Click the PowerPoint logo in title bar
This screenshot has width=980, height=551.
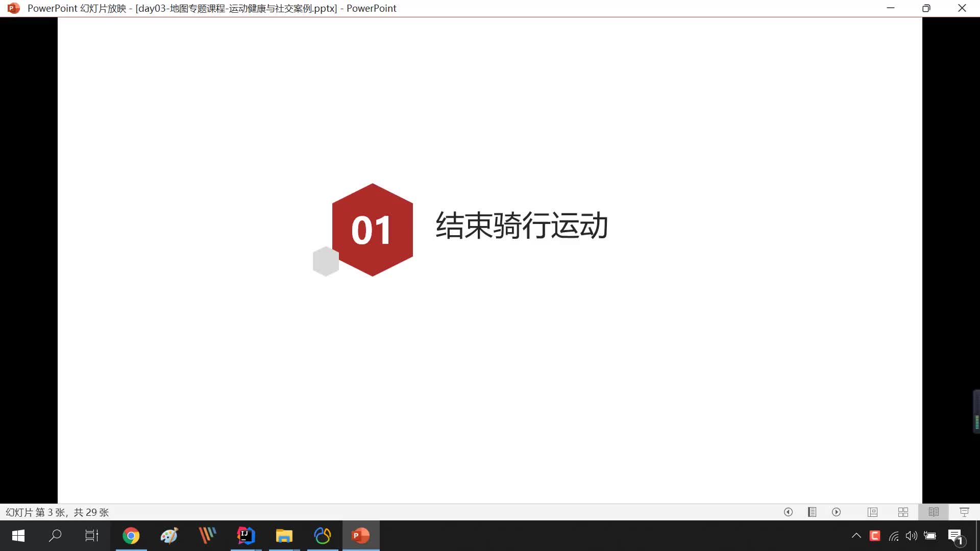[x=14, y=8]
